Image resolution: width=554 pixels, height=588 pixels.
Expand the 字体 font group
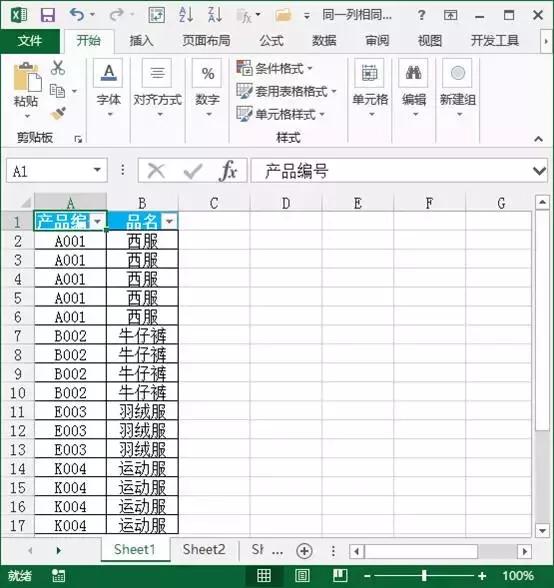click(109, 89)
